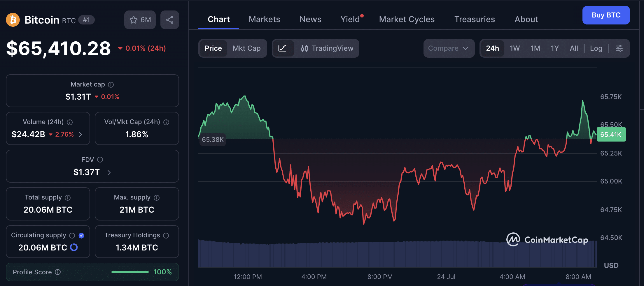Open the share icon button

click(x=170, y=20)
